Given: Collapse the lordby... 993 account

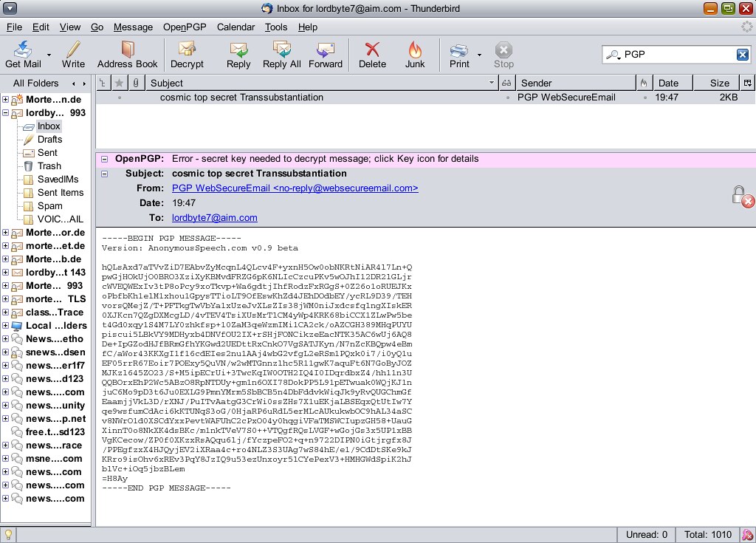Looking at the screenshot, I should [x=6, y=112].
